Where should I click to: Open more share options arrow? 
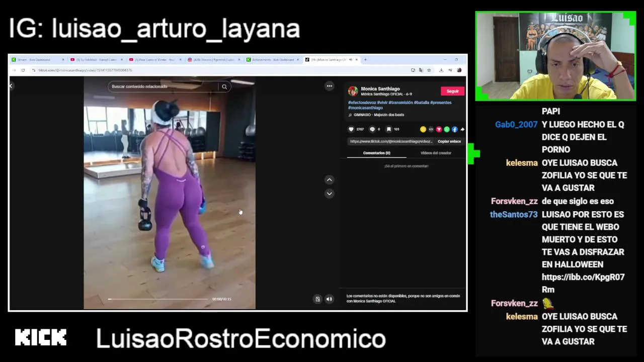click(462, 129)
